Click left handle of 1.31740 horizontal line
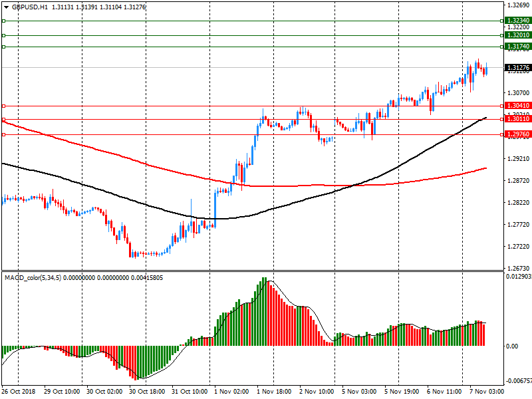 click(4, 47)
